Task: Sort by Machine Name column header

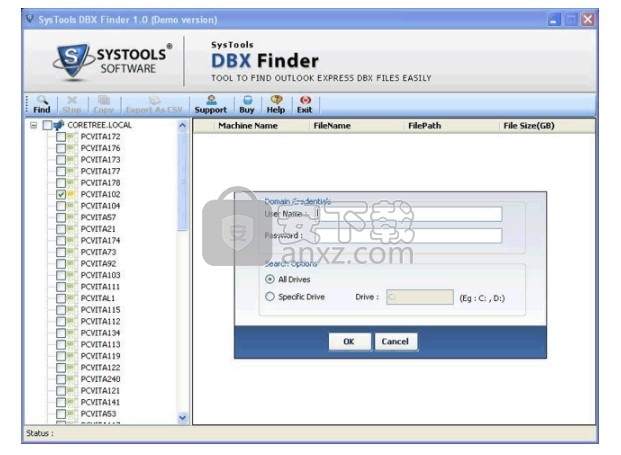Action: point(248,126)
